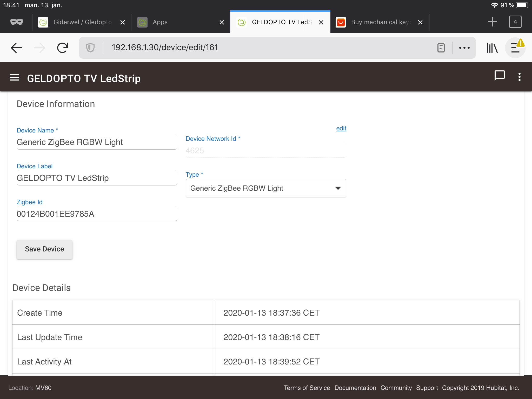
Task: Click the edit link above Device Network Id
Action: pos(341,128)
